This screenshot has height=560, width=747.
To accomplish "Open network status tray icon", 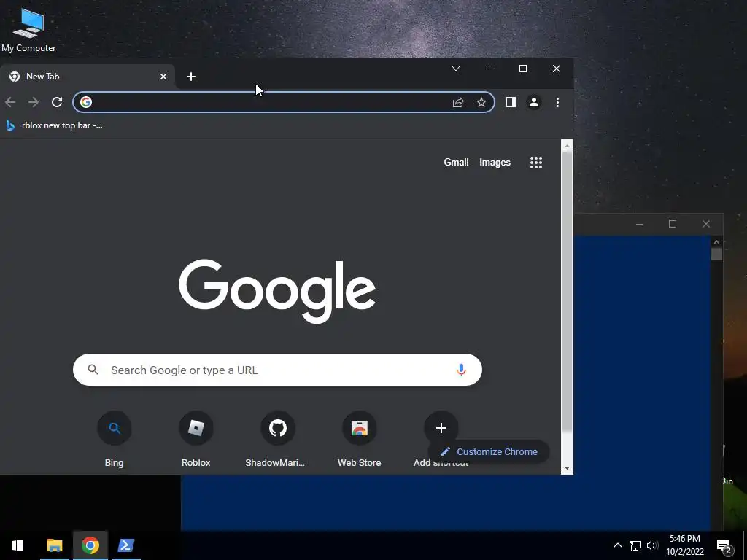I will click(x=635, y=545).
